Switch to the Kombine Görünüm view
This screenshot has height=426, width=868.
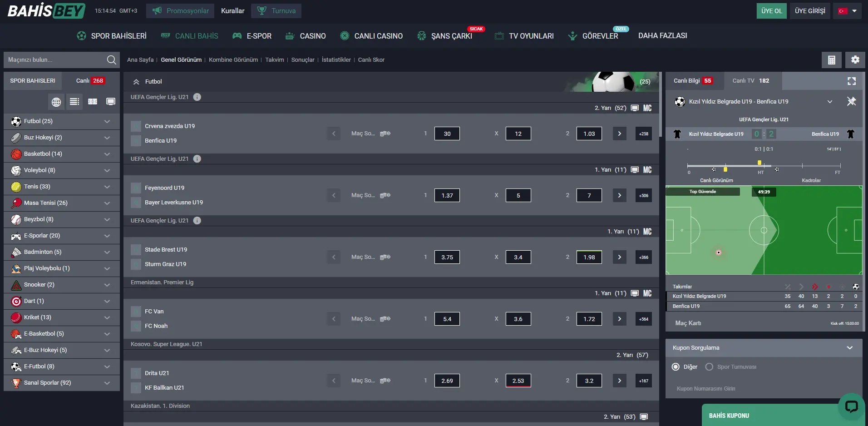[x=233, y=60]
